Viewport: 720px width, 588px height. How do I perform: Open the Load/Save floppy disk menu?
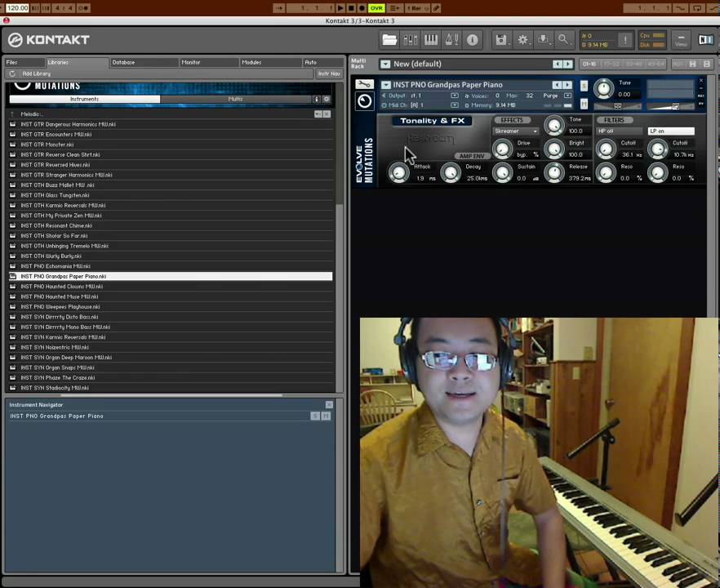[x=501, y=40]
